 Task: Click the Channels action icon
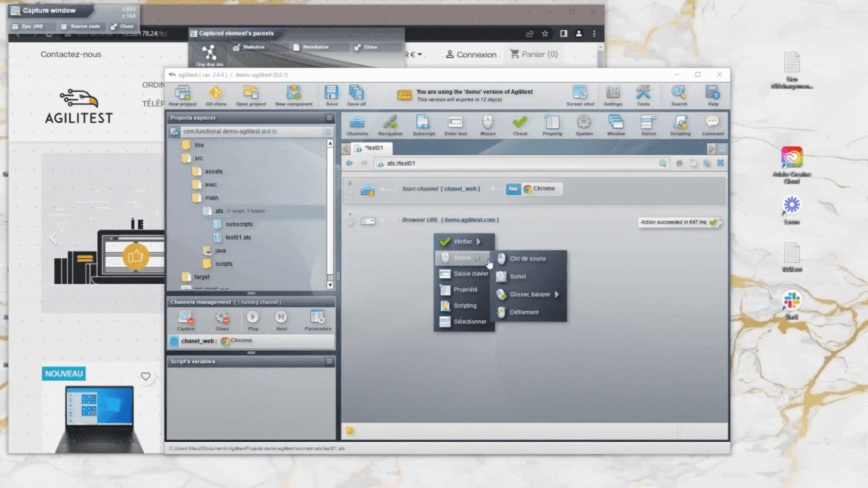357,125
